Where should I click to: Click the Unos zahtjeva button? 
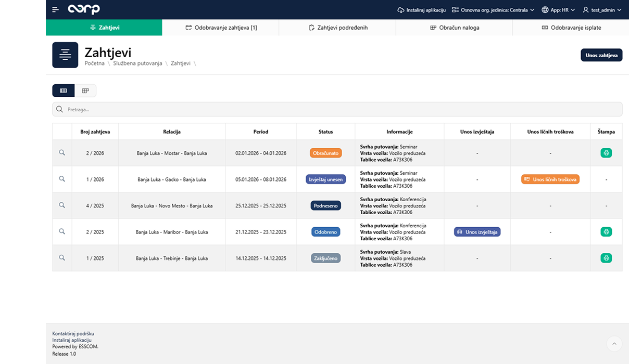pos(601,55)
